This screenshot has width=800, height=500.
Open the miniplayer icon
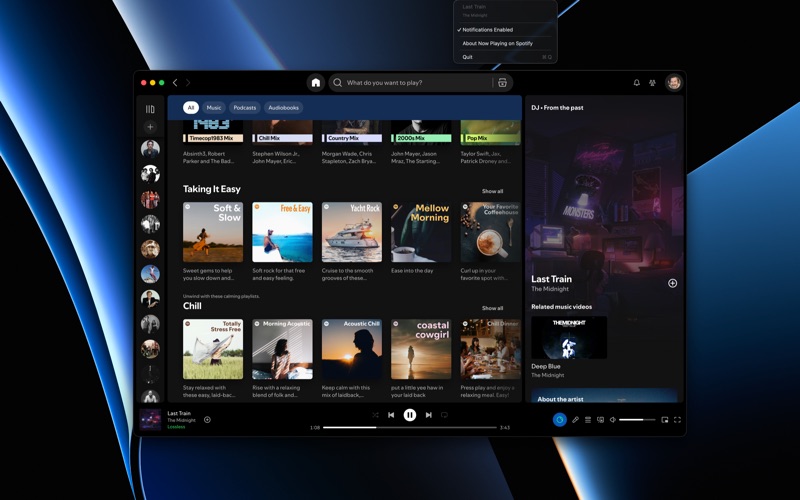pos(665,420)
